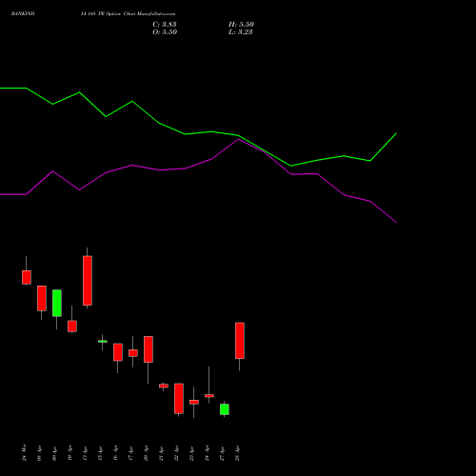
Task: Select the 27 Apr date label
Action: [x=222, y=454]
